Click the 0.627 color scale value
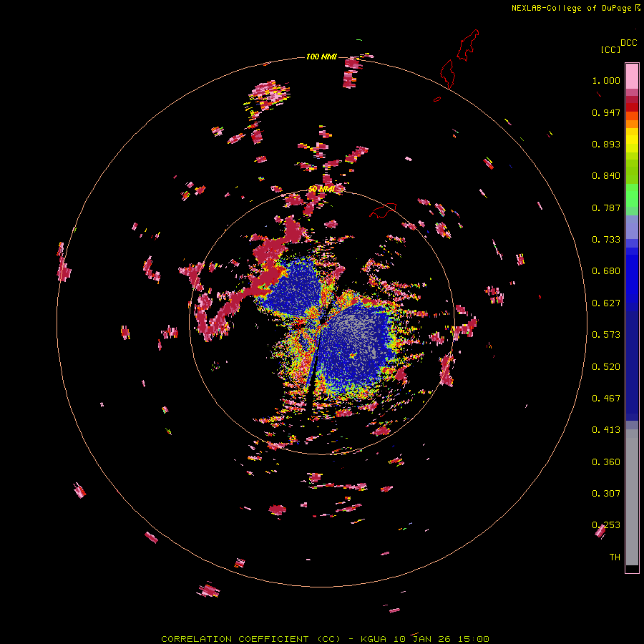The height and width of the screenshot is (644, 644). [x=606, y=303]
